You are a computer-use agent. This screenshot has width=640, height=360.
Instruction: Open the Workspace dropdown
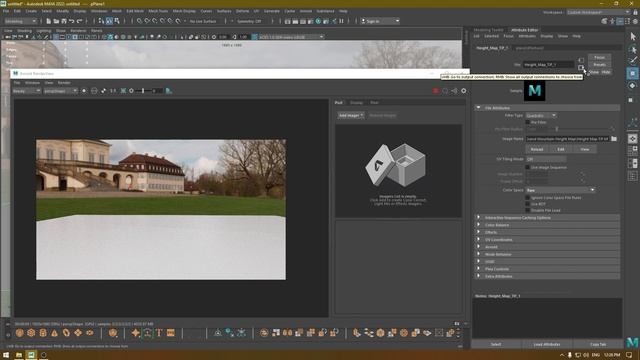pyautogui.click(x=598, y=12)
